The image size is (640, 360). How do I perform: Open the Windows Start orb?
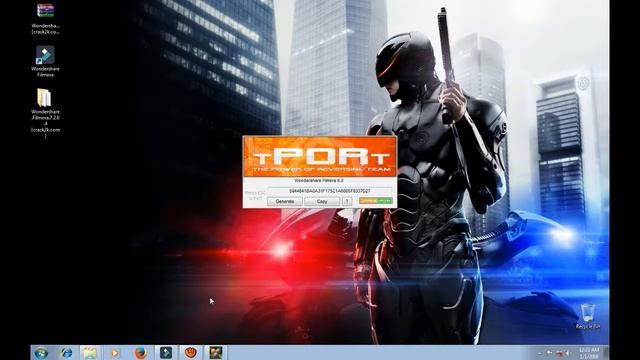(x=41, y=353)
